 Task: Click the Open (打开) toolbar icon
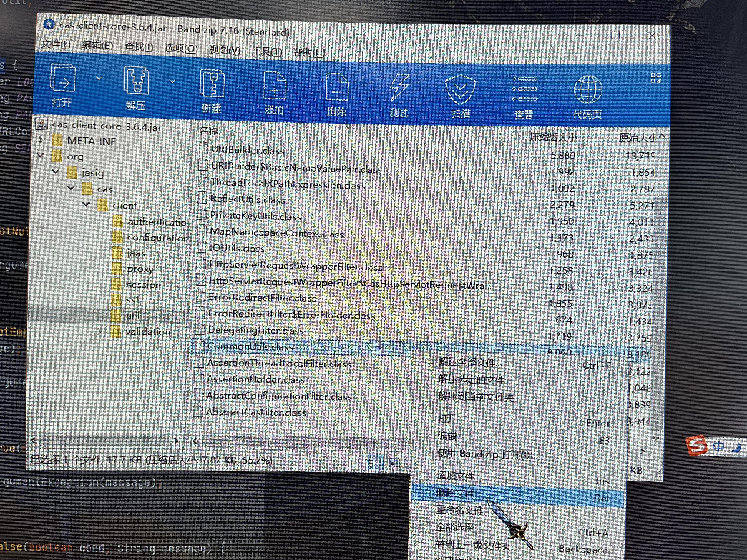pyautogui.click(x=62, y=78)
